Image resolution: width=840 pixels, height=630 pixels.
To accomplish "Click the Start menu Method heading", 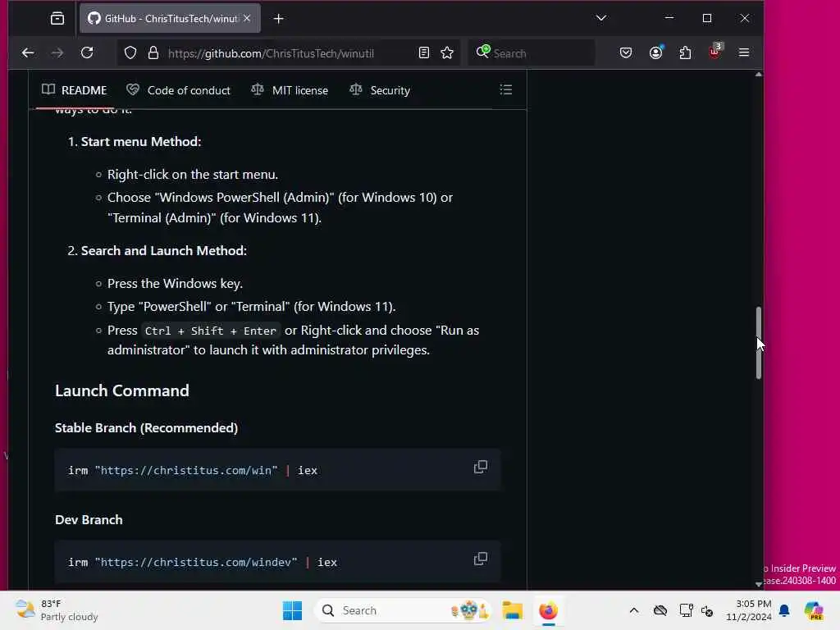I will click(141, 141).
